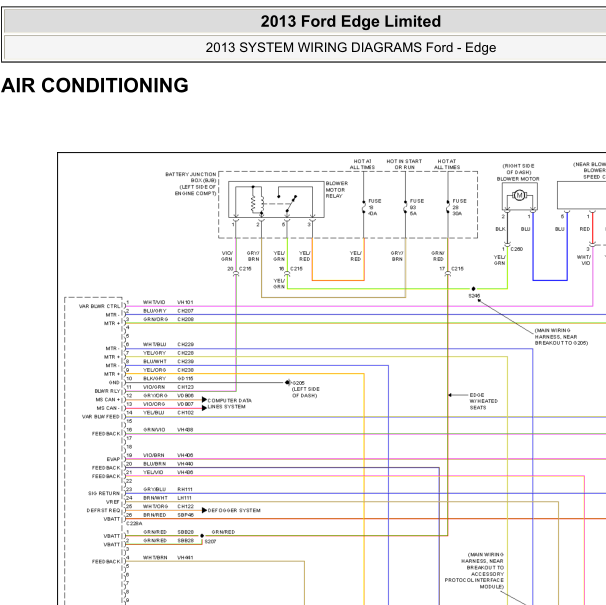Click the 5A fuse under Hot In Start
Screen dimensions: 606x605
click(x=405, y=208)
